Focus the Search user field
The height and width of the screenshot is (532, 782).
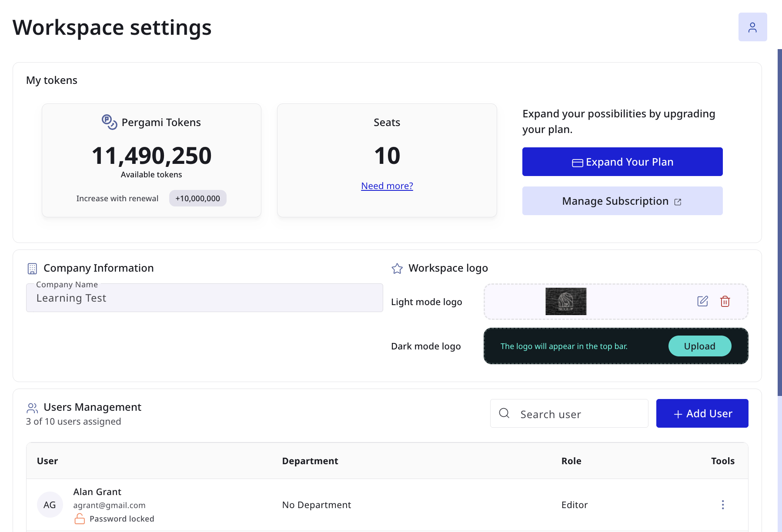click(569, 413)
